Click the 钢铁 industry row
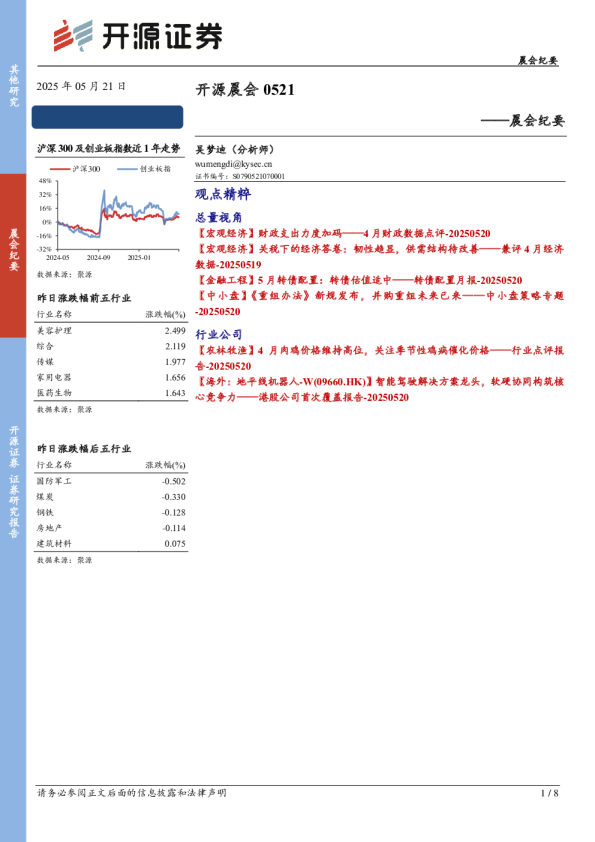 coord(111,513)
